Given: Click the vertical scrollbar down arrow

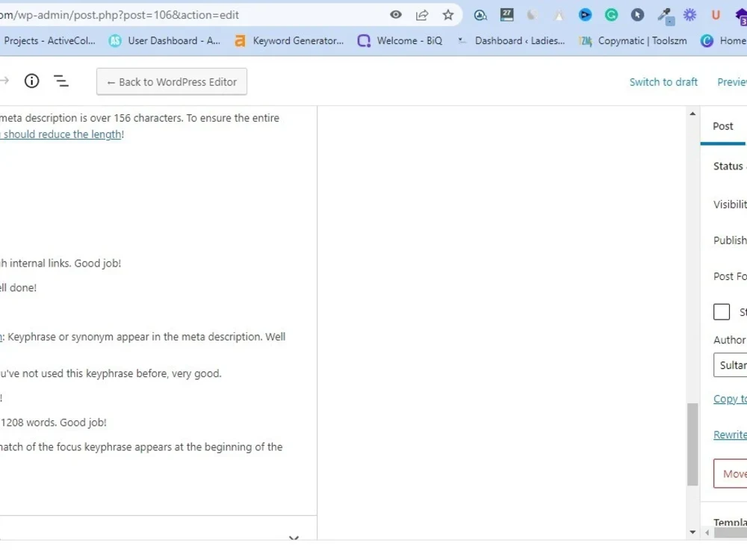Looking at the screenshot, I should click(692, 532).
